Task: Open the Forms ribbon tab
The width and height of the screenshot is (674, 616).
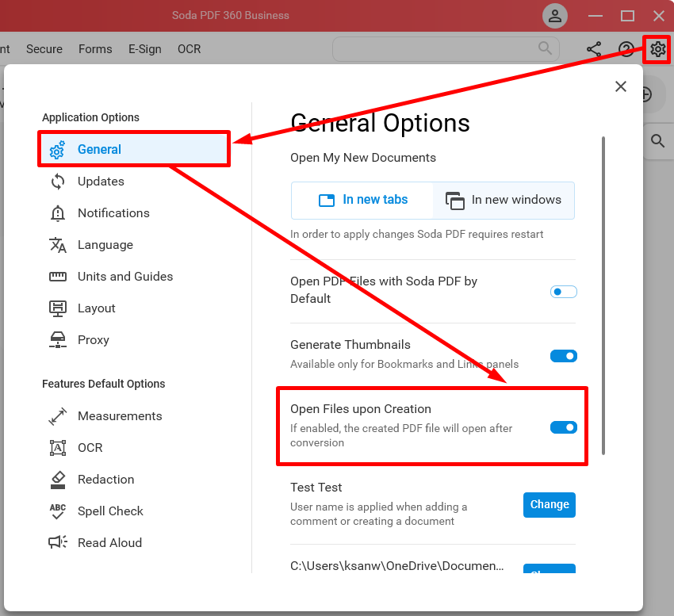Action: click(x=95, y=49)
